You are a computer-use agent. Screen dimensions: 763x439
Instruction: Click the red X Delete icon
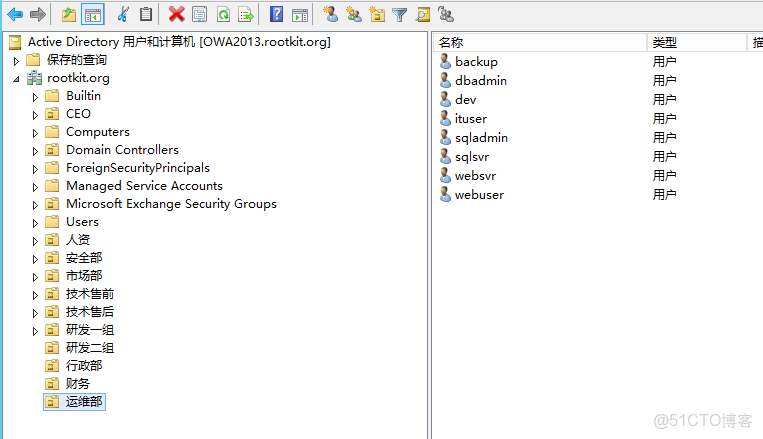tap(177, 15)
